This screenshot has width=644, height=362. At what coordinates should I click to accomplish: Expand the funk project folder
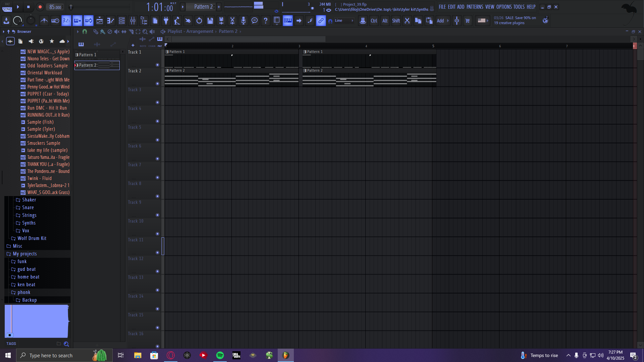22,261
